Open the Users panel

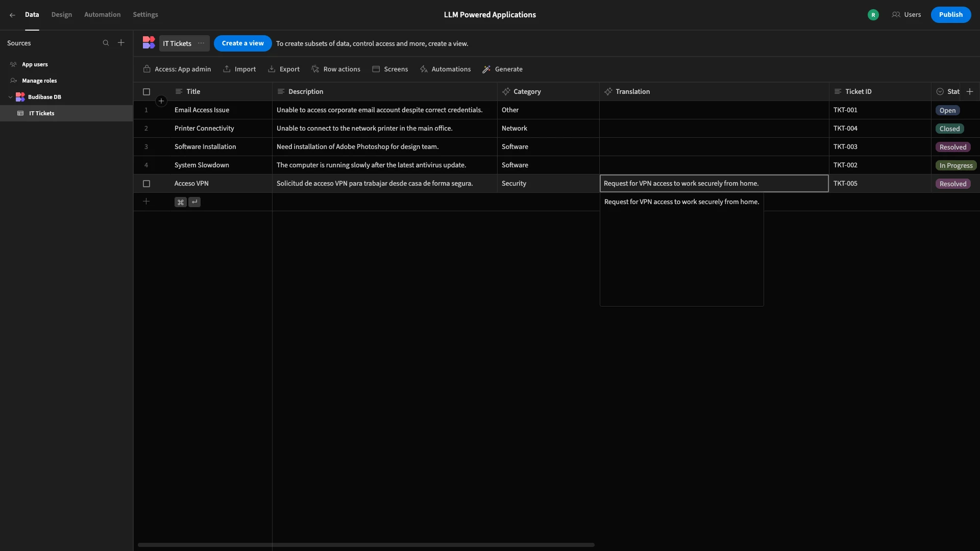click(906, 15)
